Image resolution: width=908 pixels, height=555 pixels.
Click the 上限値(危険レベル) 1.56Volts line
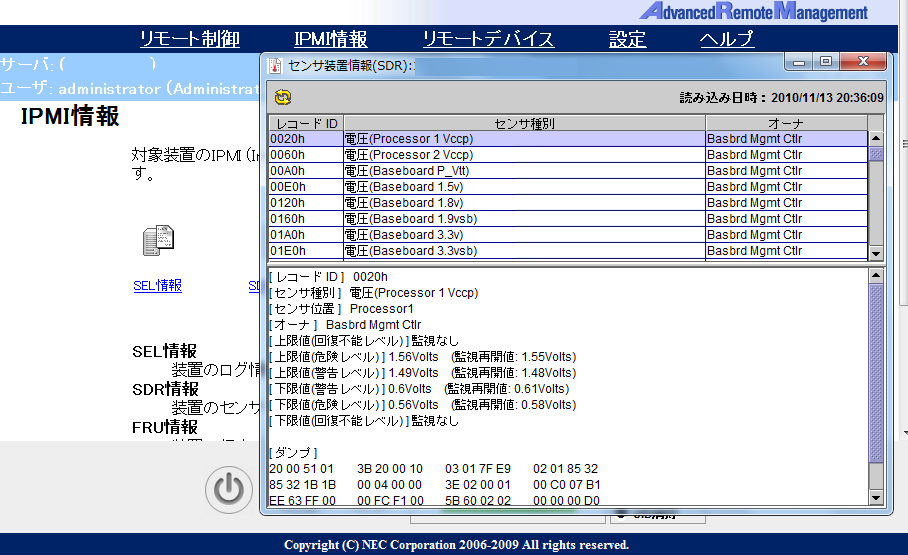(x=423, y=357)
